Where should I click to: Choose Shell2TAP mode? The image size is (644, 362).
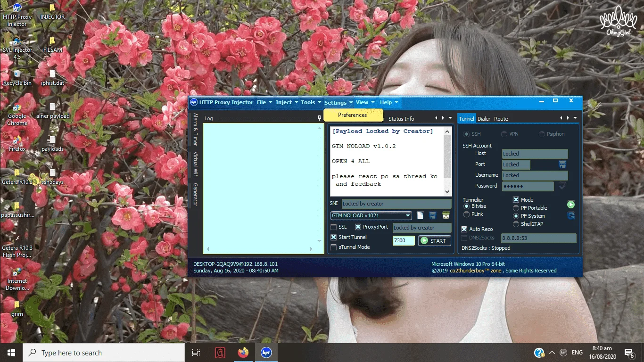516,224
